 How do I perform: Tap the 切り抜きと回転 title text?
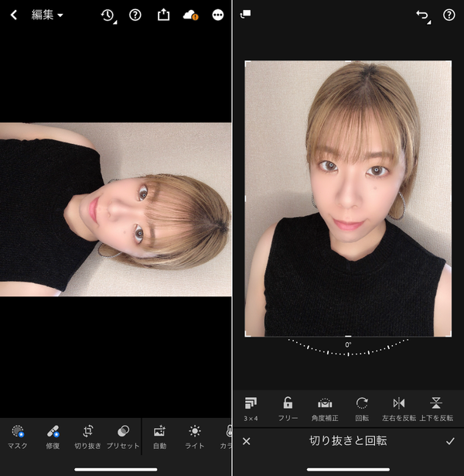pyautogui.click(x=348, y=441)
